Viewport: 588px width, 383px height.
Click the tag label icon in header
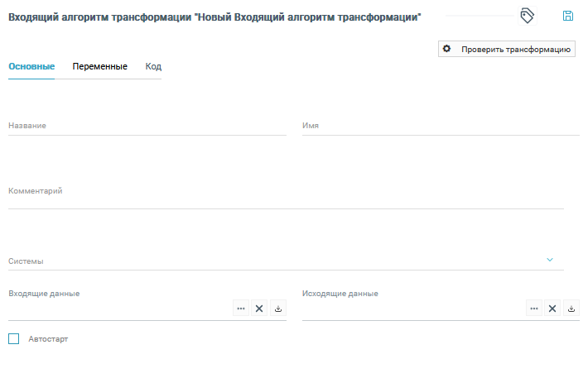[x=527, y=16]
